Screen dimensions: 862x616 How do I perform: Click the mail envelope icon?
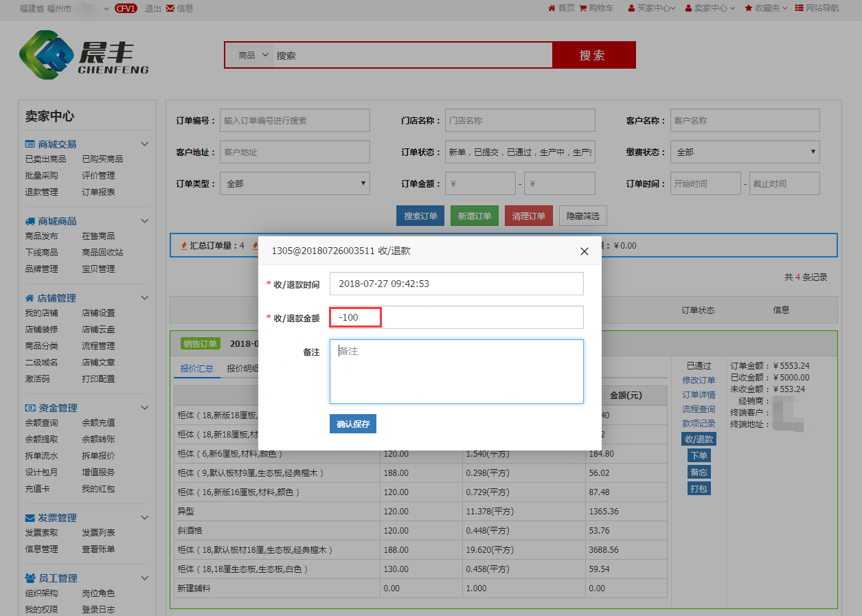click(x=170, y=8)
